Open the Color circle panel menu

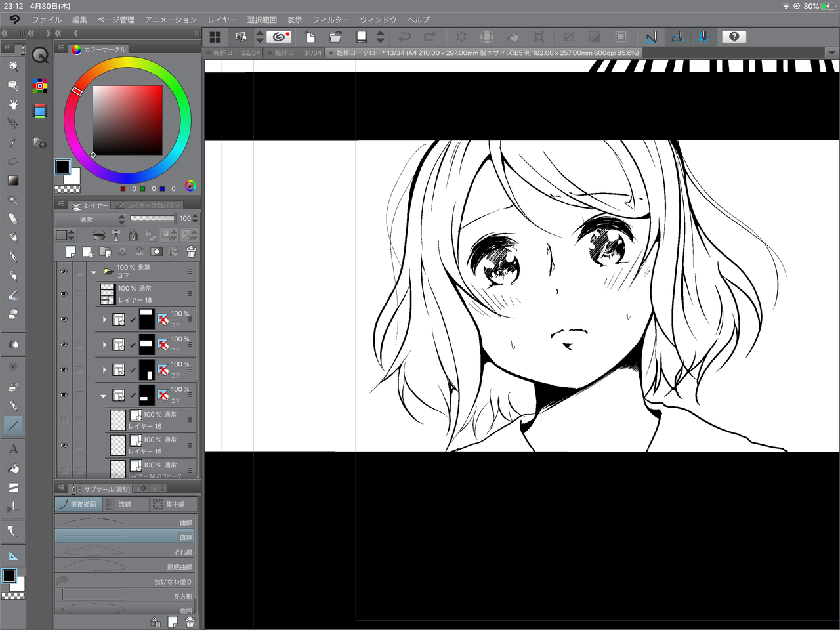point(61,48)
